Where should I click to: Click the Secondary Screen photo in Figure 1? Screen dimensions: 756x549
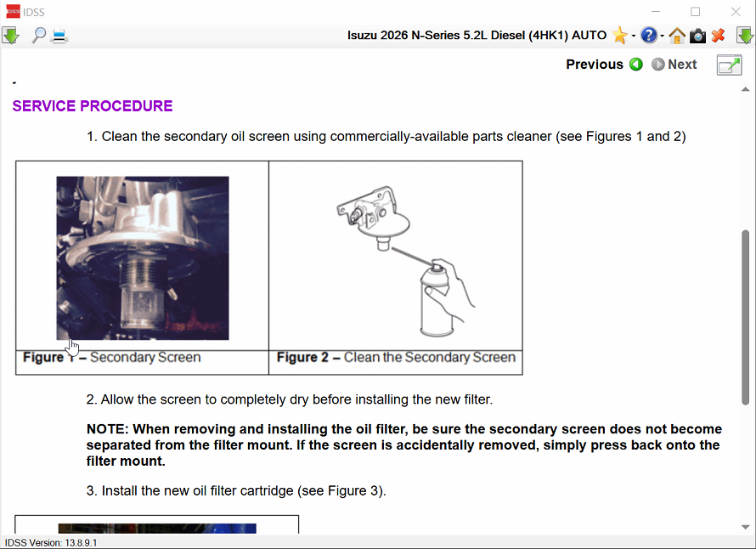click(143, 258)
